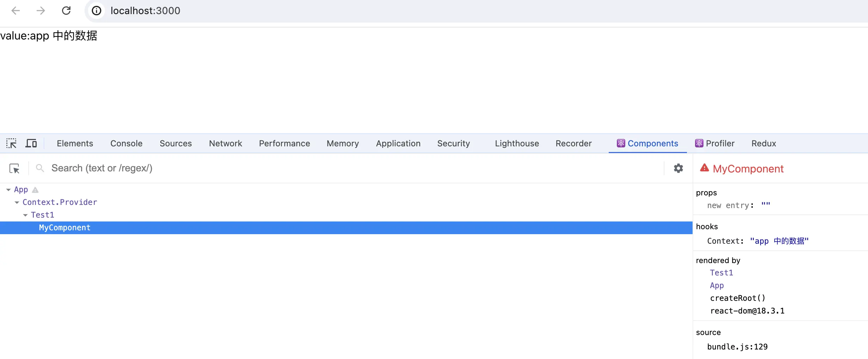Click the source section header
The height and width of the screenshot is (359, 868).
pos(708,333)
